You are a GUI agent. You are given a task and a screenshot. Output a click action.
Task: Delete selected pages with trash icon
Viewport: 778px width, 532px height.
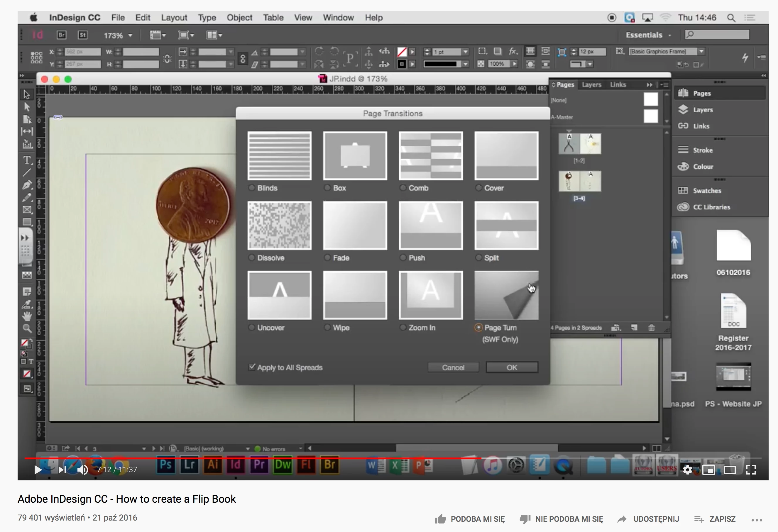(652, 328)
